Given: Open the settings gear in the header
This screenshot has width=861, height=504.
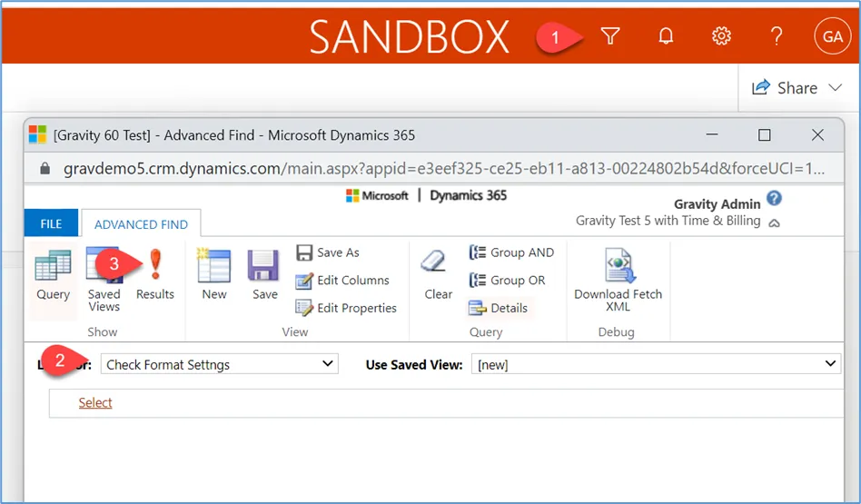Looking at the screenshot, I should pos(721,36).
